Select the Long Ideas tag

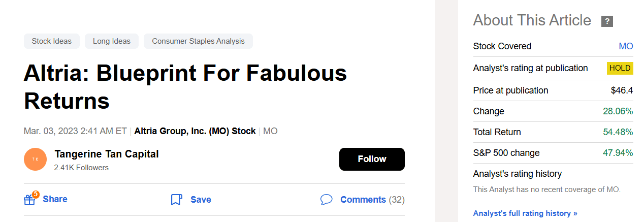click(x=112, y=41)
